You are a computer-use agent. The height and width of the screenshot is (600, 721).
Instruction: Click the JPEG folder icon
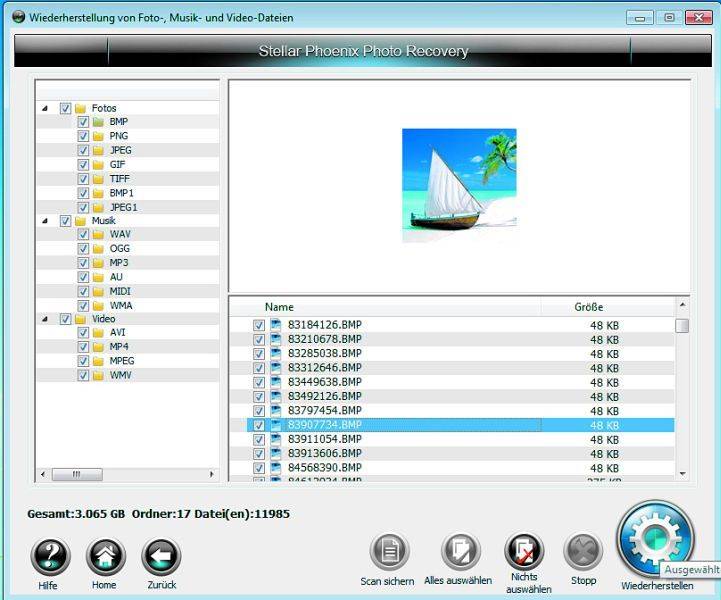point(98,150)
